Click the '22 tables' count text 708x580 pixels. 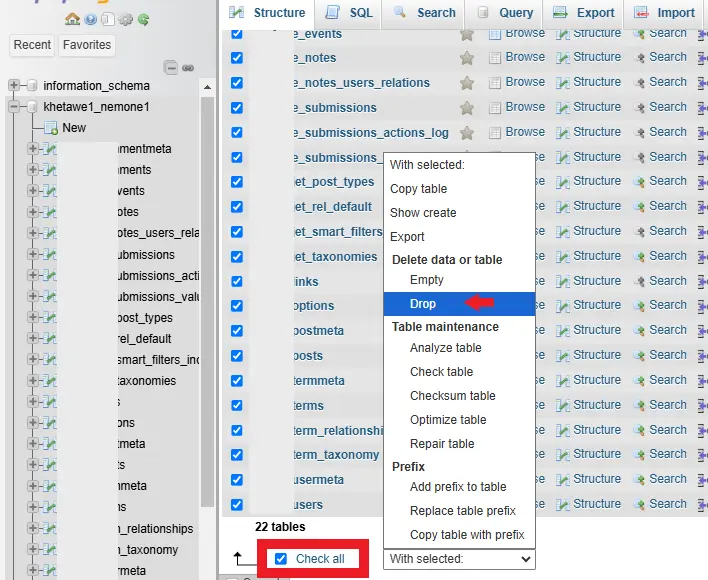[x=280, y=527]
